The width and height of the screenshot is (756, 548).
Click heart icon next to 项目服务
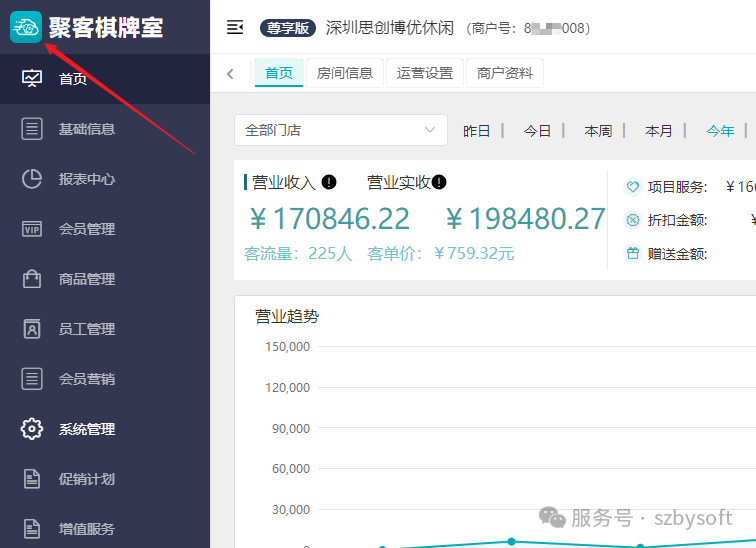(633, 187)
